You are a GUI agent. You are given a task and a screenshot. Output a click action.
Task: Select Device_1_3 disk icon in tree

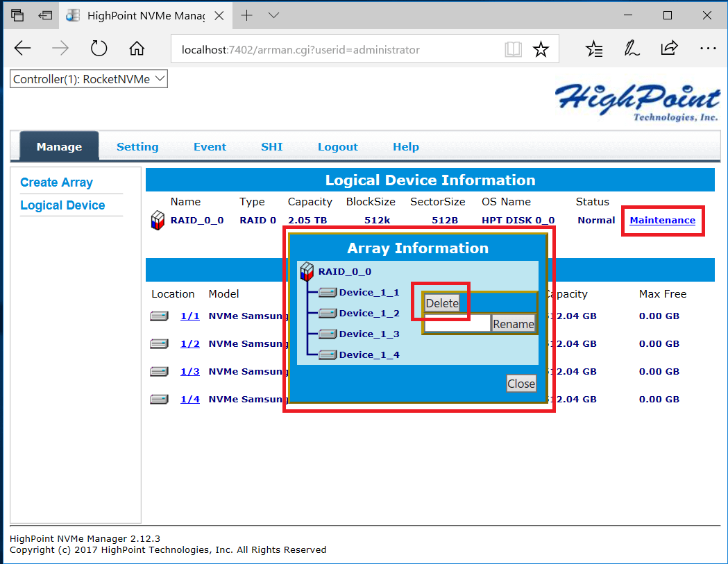pos(328,334)
